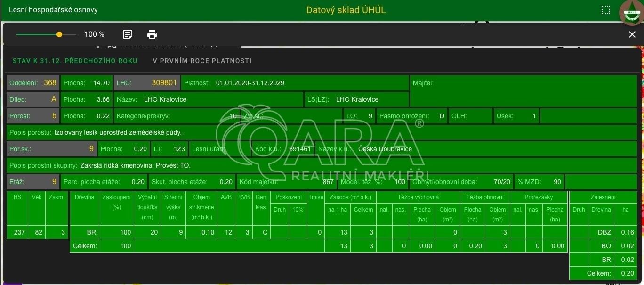Image resolution: width=644 pixels, height=285 pixels.
Task: Click Objem stř.kmene value 0.10
Action: (x=201, y=232)
